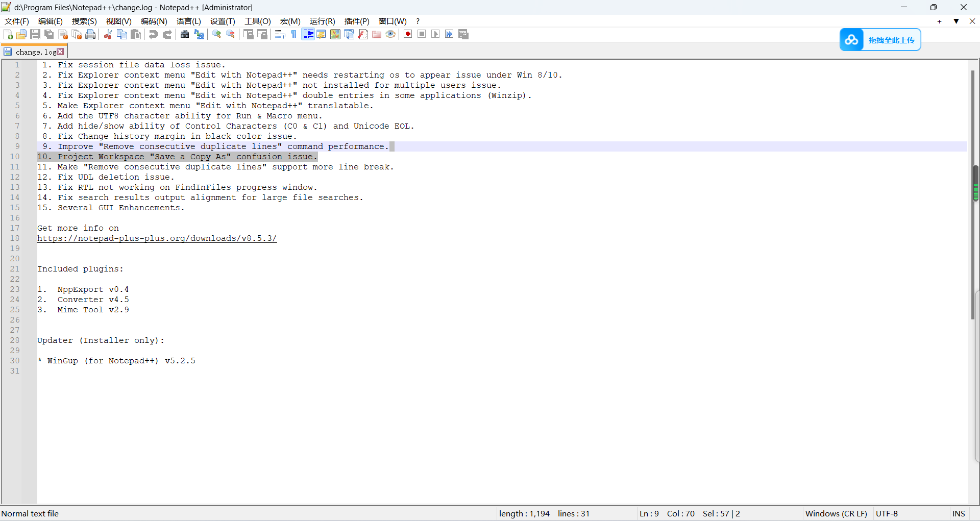This screenshot has height=521, width=980.
Task: Open the UTF-8 encoding selector in status bar
Action: coord(887,513)
